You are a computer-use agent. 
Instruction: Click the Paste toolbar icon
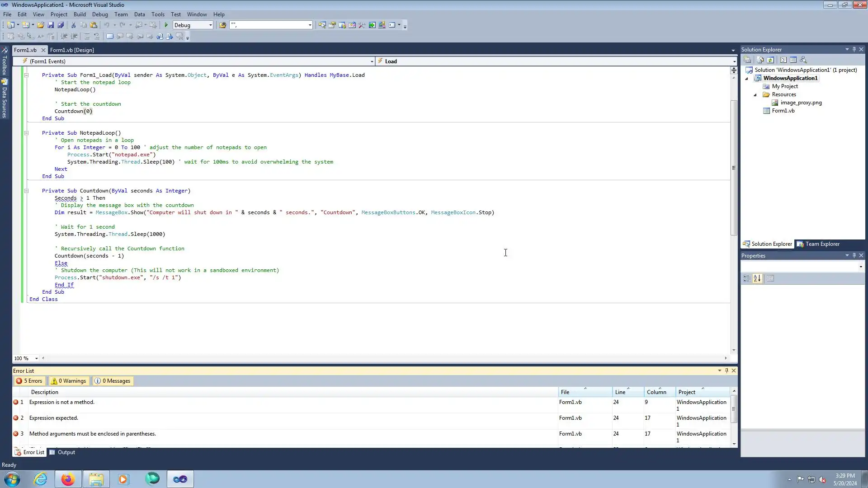coord(94,25)
